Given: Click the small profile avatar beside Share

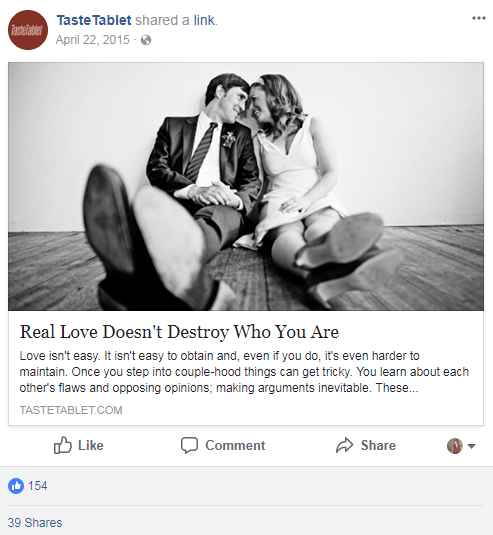Looking at the screenshot, I should [x=455, y=446].
